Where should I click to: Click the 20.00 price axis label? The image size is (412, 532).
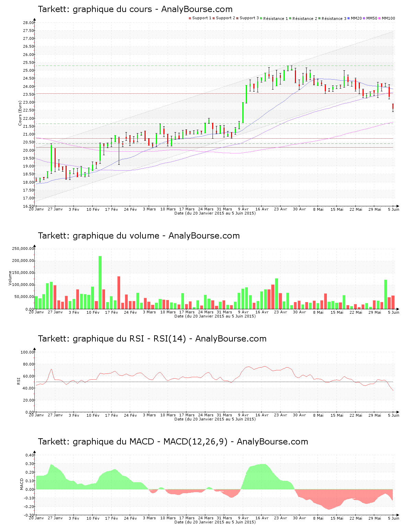tap(29, 150)
